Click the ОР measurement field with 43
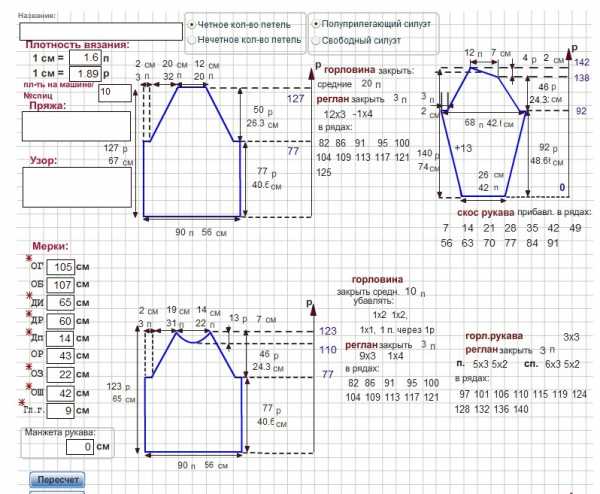 [62, 356]
